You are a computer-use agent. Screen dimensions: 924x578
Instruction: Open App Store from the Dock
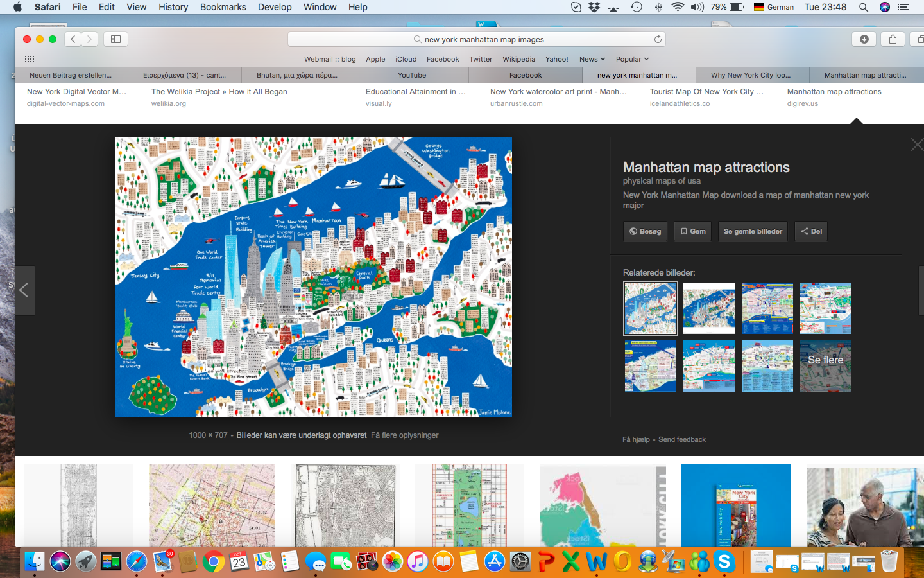tap(494, 562)
